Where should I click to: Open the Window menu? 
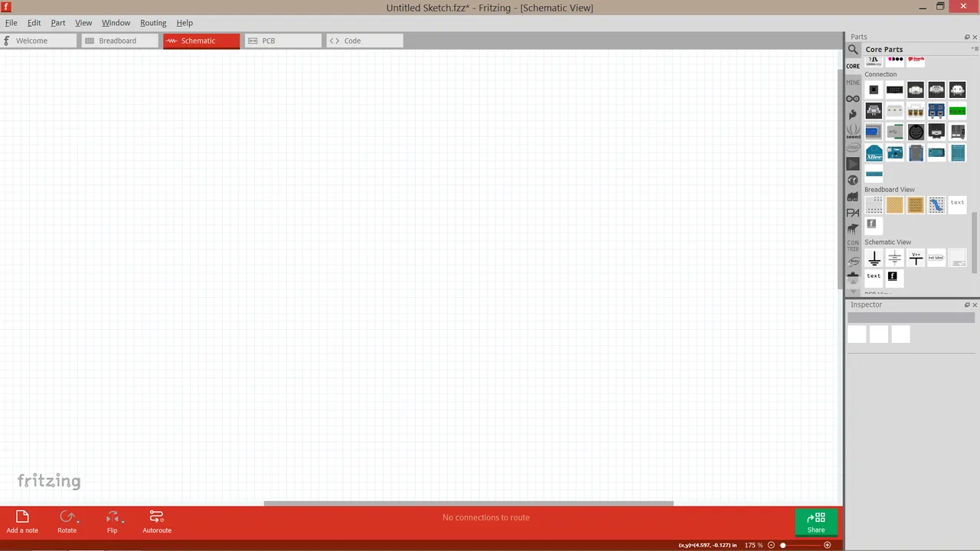(x=116, y=23)
